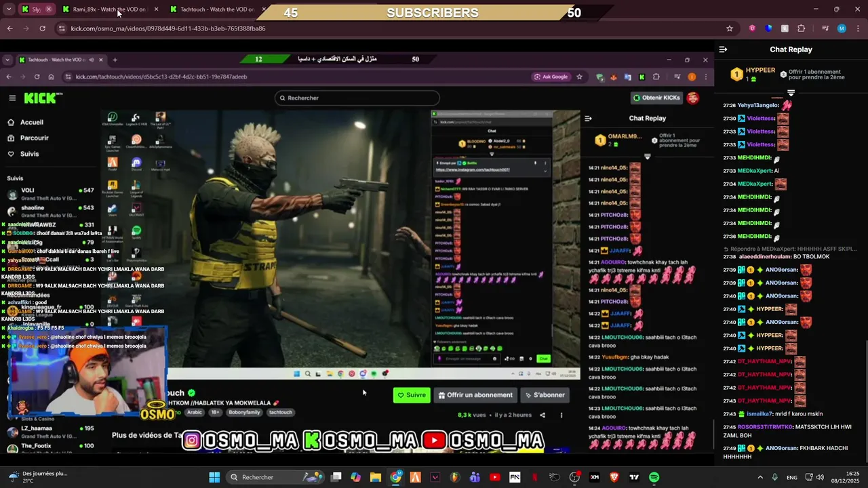Reload the inner Tachtouch page
The height and width of the screenshot is (488, 868).
pyautogui.click(x=37, y=77)
